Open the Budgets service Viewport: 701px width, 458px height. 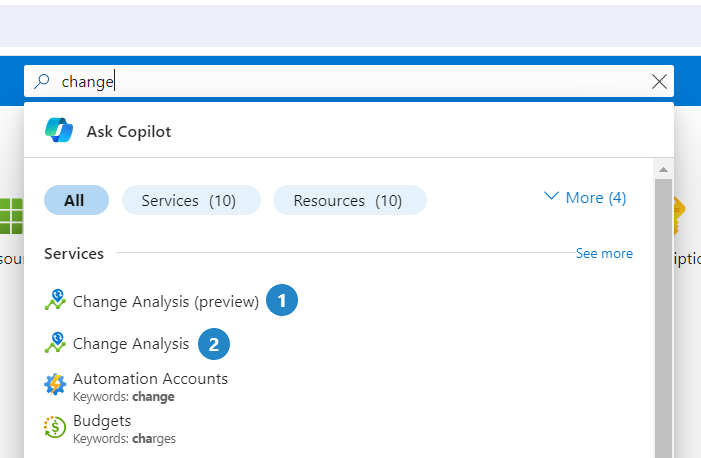(102, 421)
